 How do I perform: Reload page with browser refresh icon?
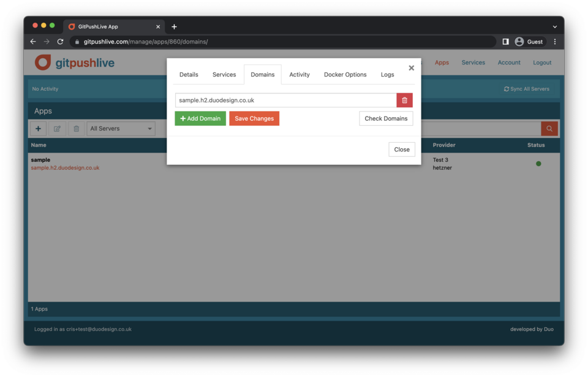tap(60, 42)
